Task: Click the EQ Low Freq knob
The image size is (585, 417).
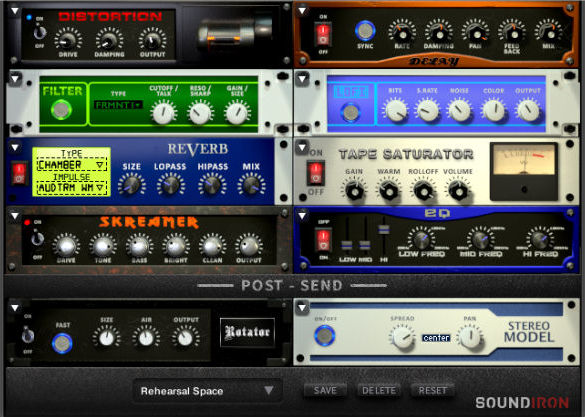Action: [x=422, y=240]
